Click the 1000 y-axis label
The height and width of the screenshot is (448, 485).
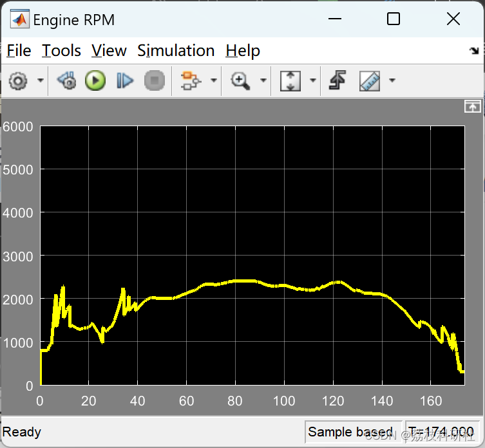click(x=18, y=343)
